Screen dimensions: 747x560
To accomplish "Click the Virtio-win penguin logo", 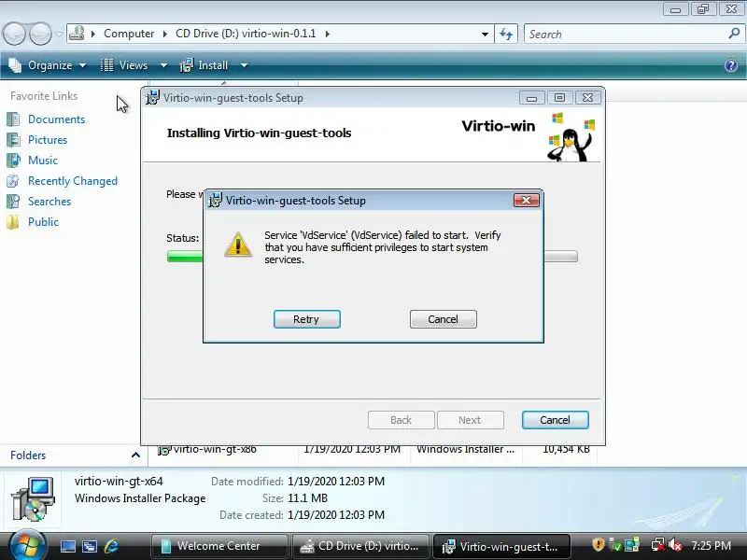I will tap(571, 137).
